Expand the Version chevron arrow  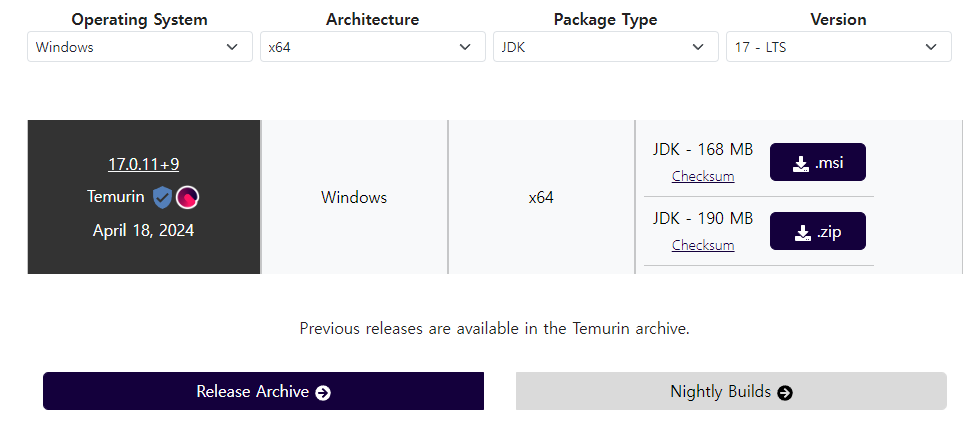[931, 47]
